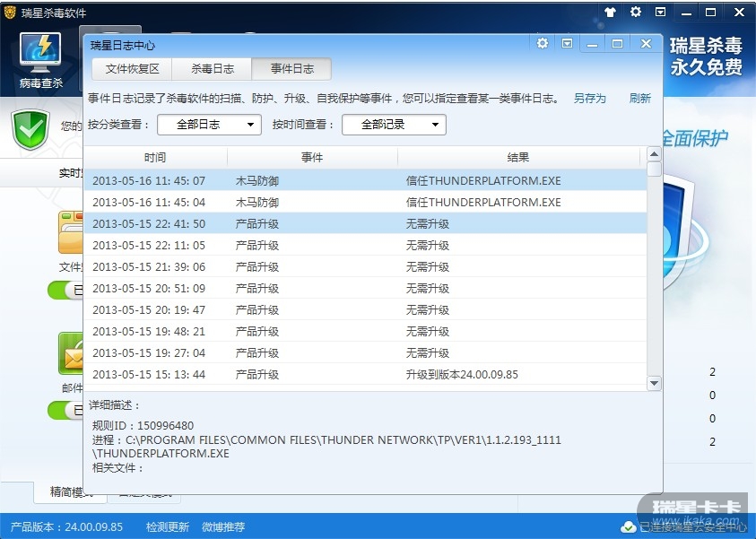Open the 按时间查看 全部记录 dropdown
Image resolution: width=756 pixels, height=539 pixels.
(x=394, y=125)
